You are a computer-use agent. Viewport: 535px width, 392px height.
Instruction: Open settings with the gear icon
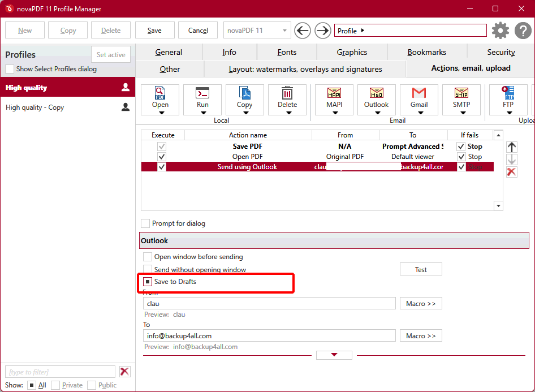click(x=500, y=31)
